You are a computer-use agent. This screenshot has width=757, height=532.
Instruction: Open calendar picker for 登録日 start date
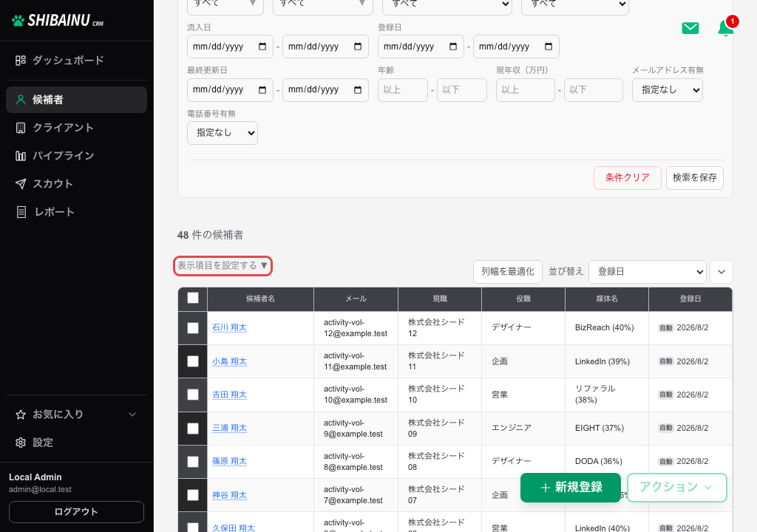point(453,47)
